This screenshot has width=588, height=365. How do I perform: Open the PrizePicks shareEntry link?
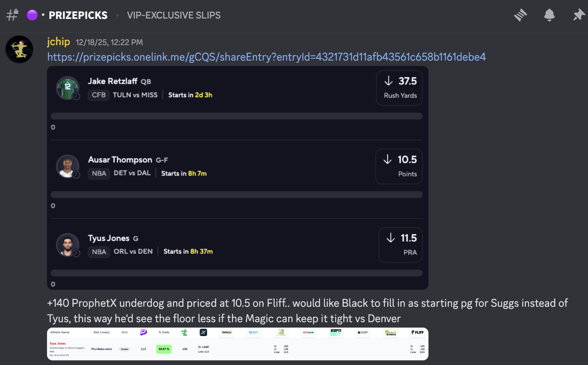266,57
